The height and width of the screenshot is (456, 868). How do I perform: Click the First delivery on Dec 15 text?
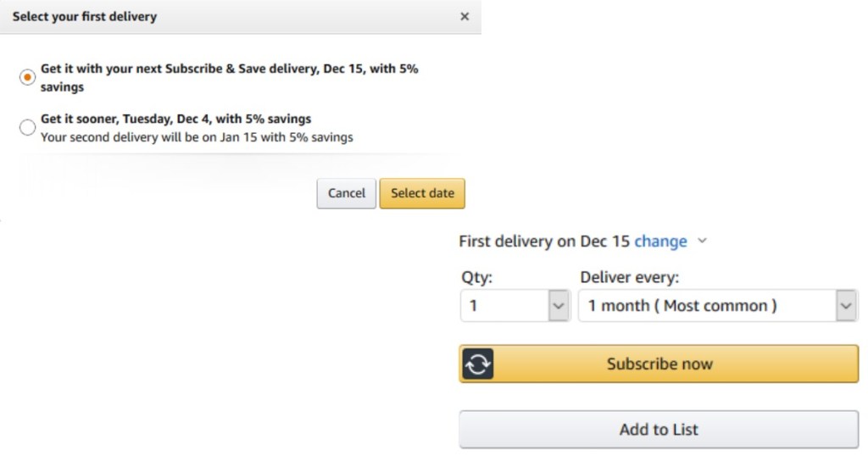[543, 241]
